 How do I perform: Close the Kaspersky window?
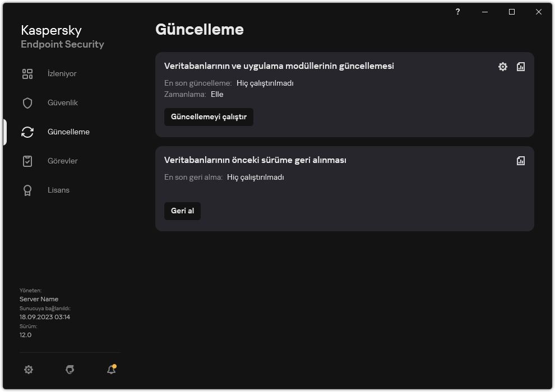(539, 12)
